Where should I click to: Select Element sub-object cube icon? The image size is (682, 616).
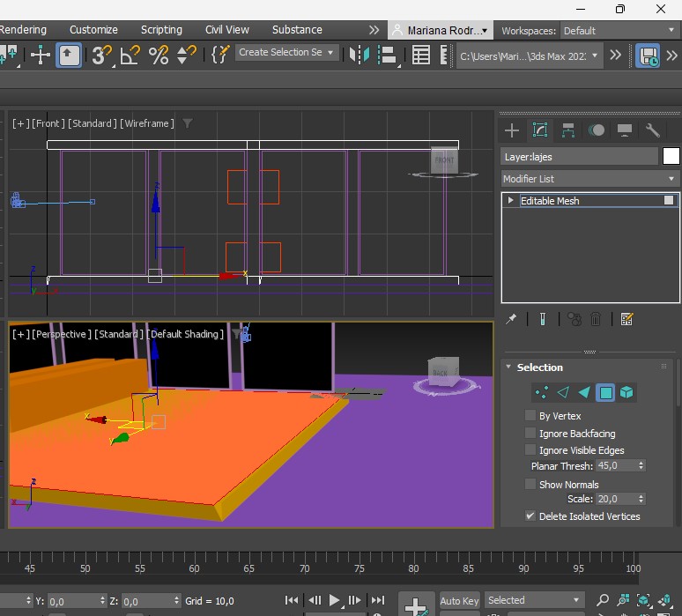point(626,392)
